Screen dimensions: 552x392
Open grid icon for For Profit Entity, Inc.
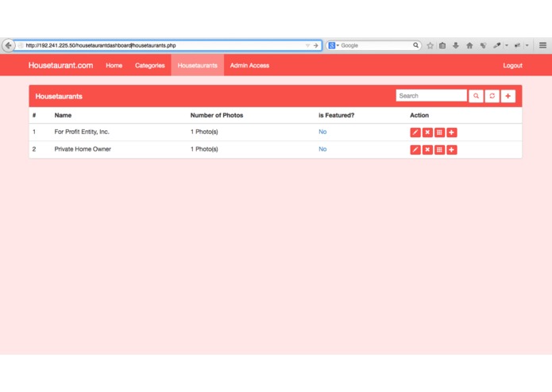439,133
